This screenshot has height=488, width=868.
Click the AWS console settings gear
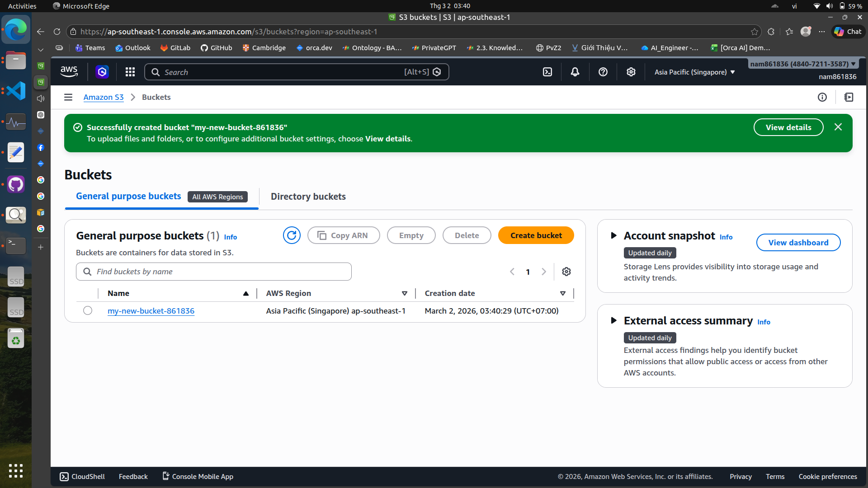pyautogui.click(x=631, y=72)
